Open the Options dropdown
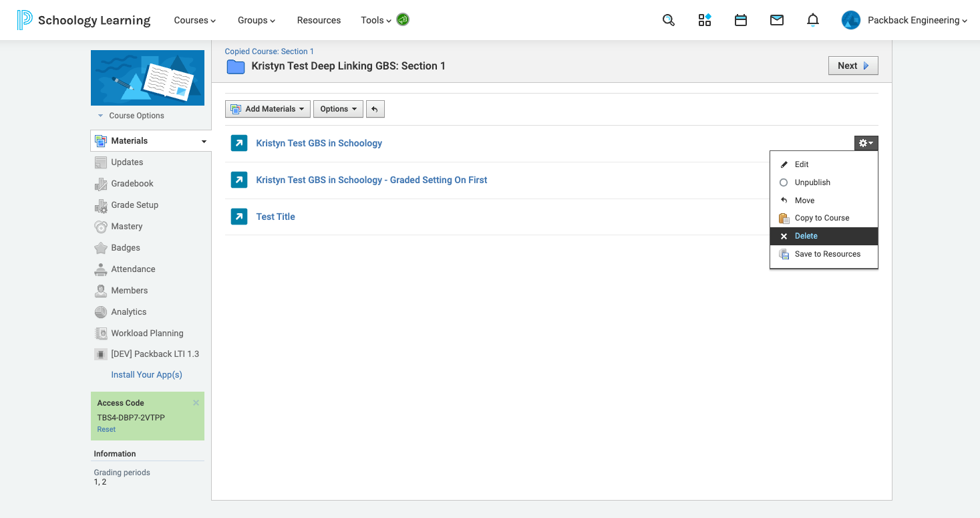The height and width of the screenshot is (518, 980). (x=338, y=109)
